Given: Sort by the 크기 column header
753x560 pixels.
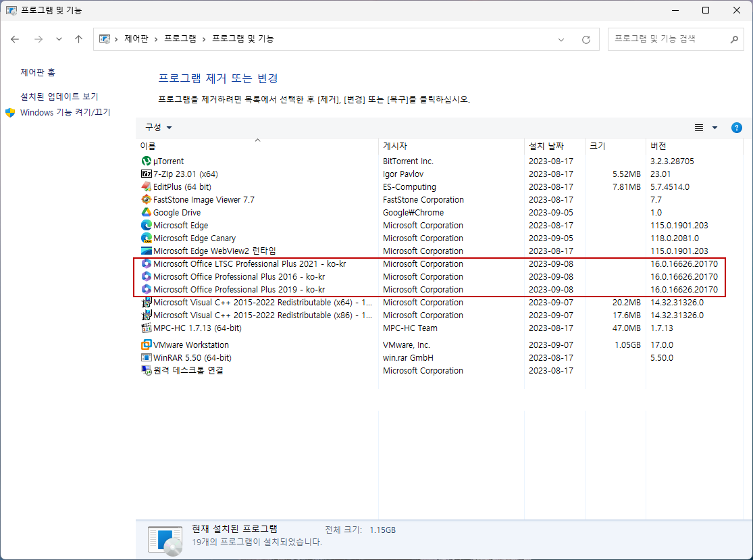Looking at the screenshot, I should point(615,145).
